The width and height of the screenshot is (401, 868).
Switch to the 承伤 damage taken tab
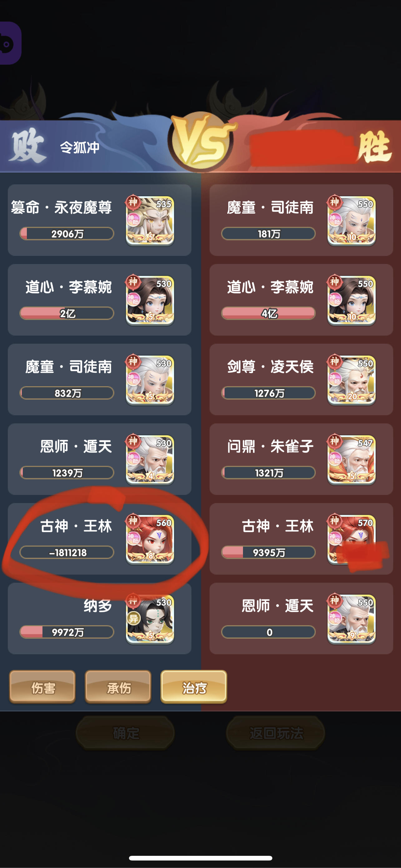click(118, 687)
